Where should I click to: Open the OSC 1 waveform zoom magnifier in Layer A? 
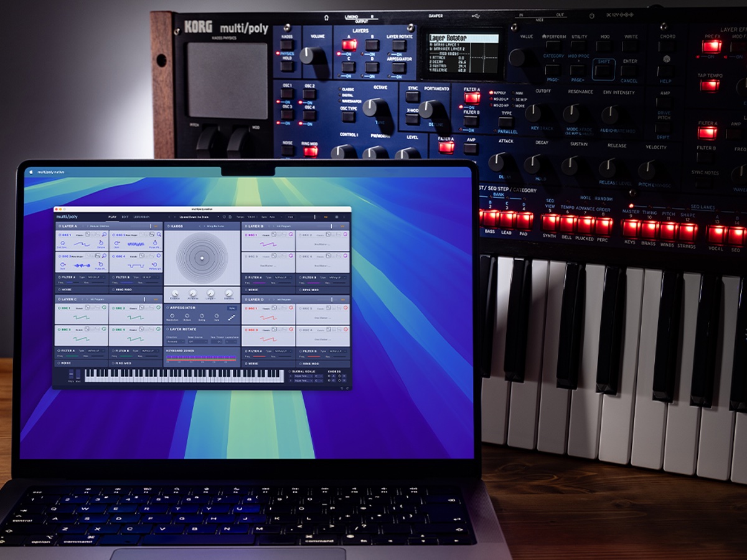(x=104, y=235)
